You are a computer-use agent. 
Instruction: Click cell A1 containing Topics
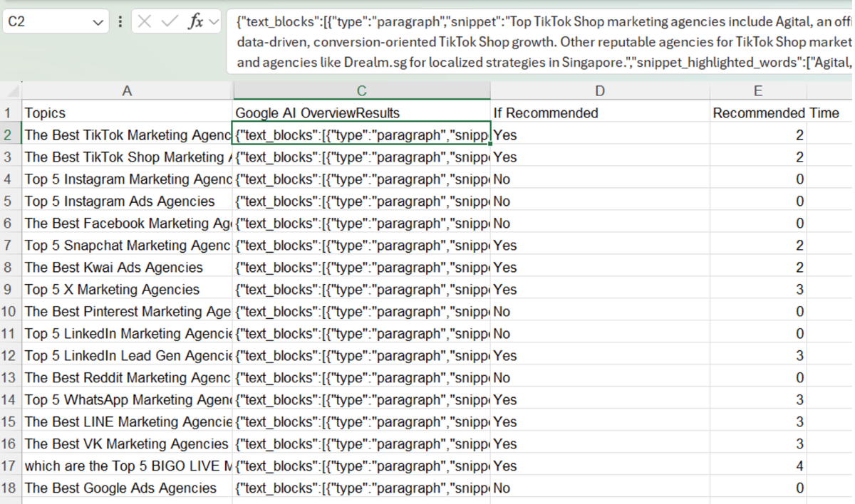(127, 112)
